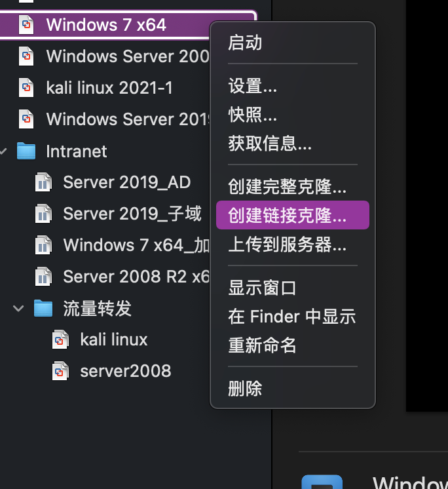Click the Windows Server 201 VM icon
This screenshot has width=448, height=489.
click(26, 119)
